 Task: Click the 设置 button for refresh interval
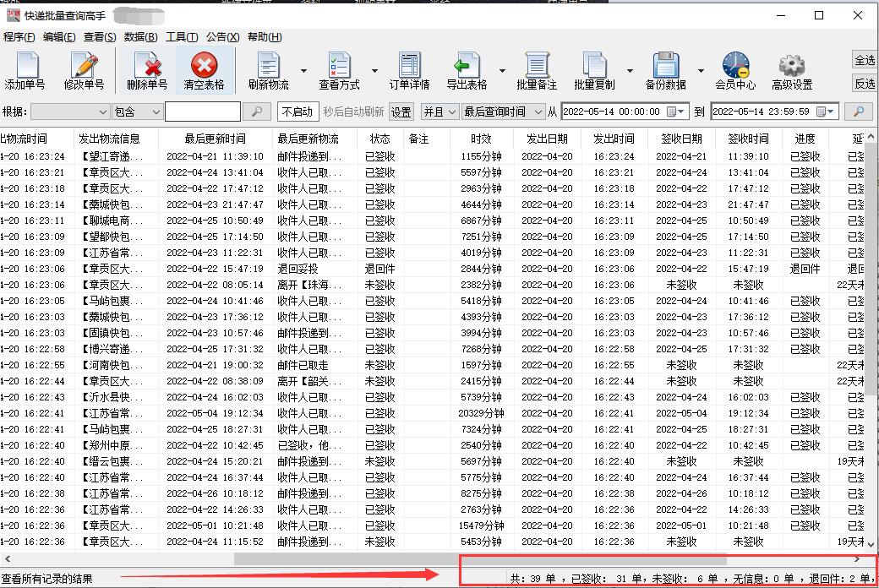click(x=401, y=111)
